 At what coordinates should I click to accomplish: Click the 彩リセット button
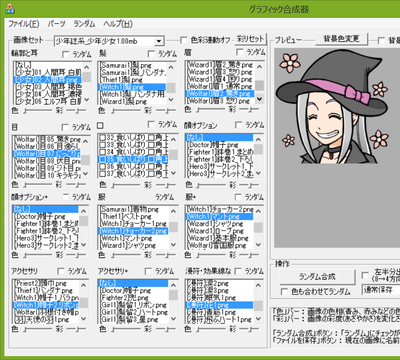tap(250, 39)
